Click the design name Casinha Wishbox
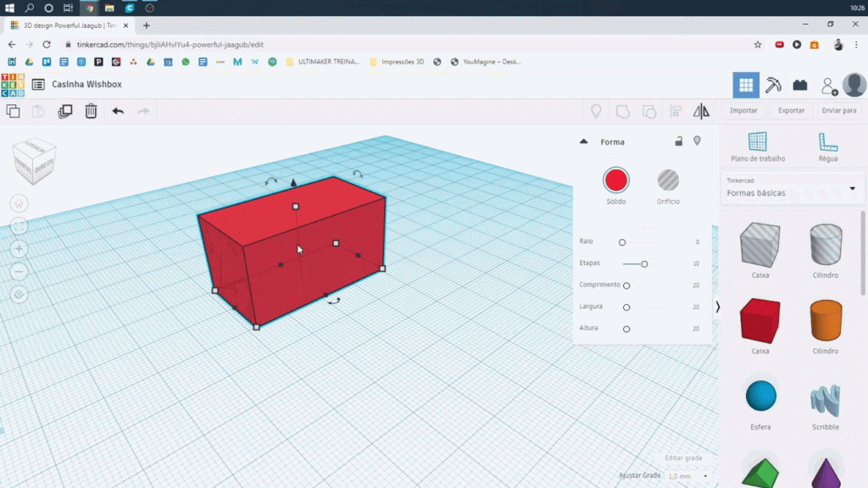 87,84
